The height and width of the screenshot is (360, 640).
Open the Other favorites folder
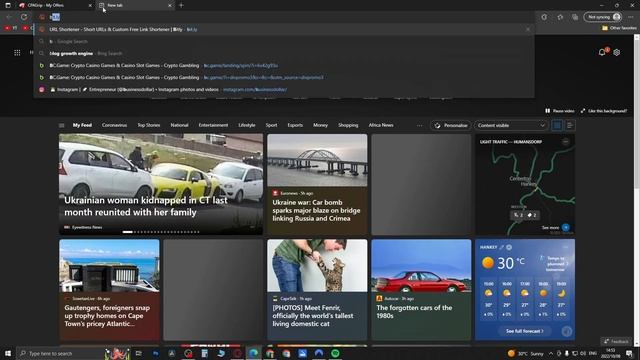click(x=619, y=28)
